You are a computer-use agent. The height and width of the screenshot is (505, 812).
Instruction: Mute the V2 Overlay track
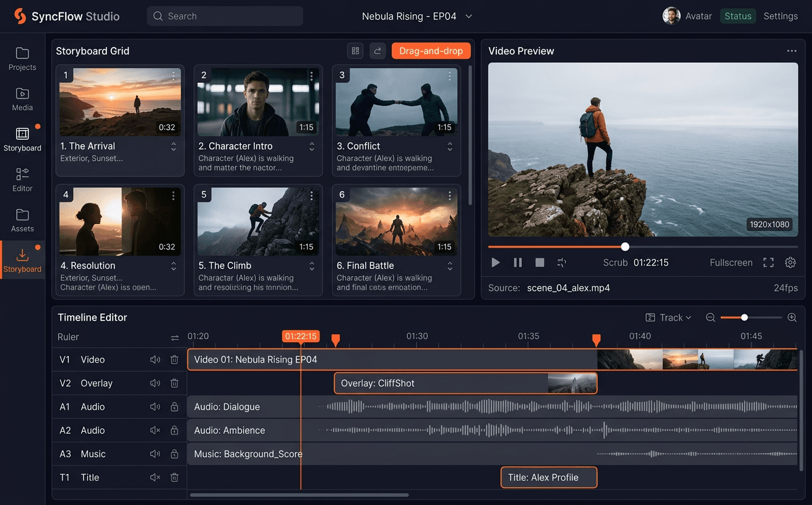(x=155, y=383)
